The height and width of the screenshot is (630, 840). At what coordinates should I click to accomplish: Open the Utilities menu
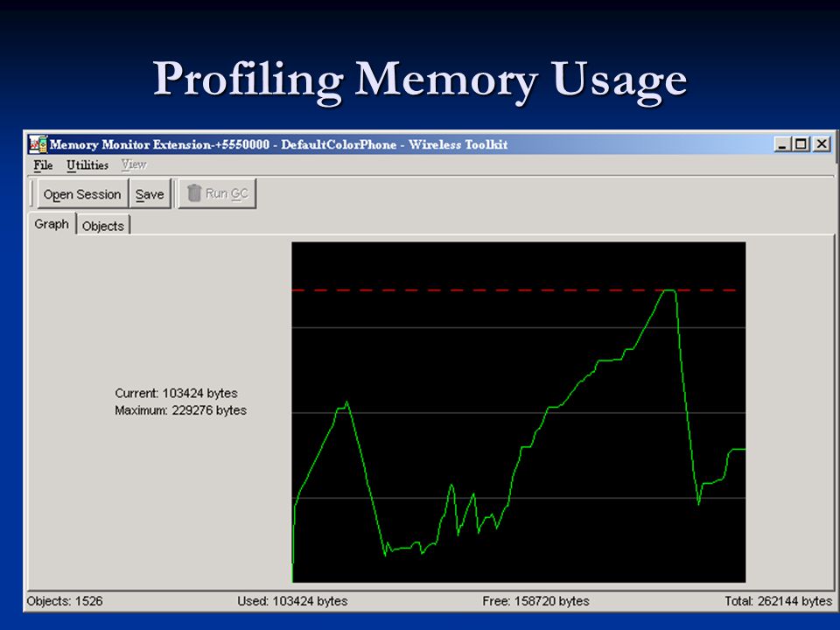[87, 165]
